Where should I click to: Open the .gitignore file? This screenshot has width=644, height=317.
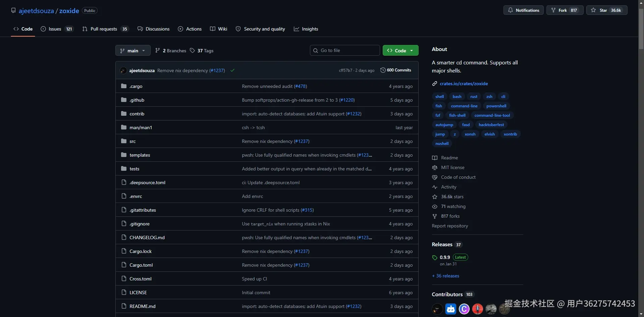140,224
